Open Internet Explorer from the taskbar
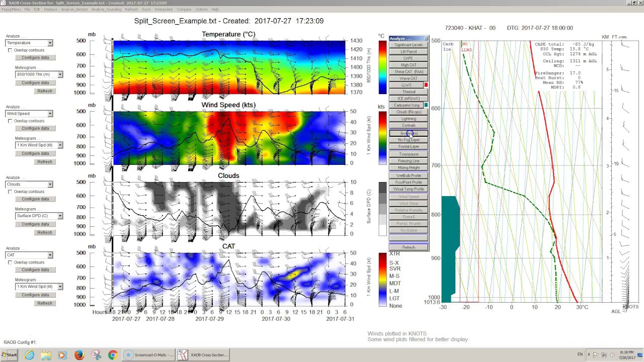The width and height of the screenshot is (644, 362). coord(29,355)
